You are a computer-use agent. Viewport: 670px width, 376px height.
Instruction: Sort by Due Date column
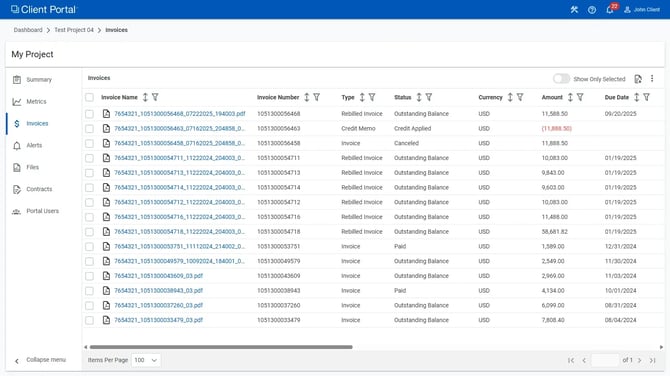636,97
